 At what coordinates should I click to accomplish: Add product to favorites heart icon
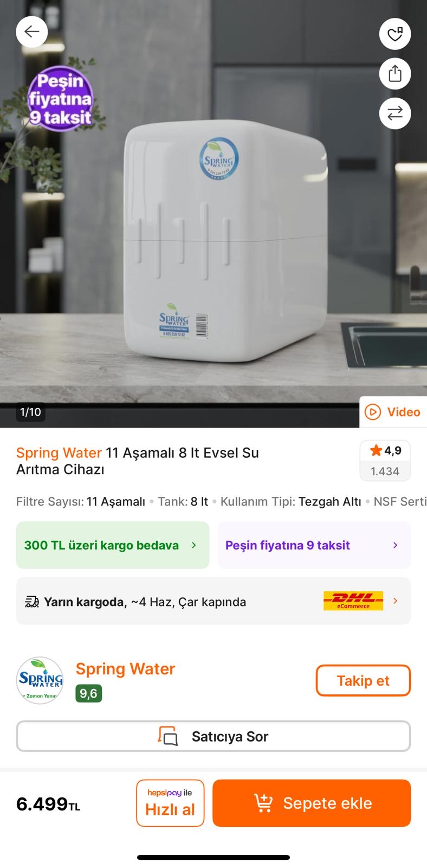point(395,34)
